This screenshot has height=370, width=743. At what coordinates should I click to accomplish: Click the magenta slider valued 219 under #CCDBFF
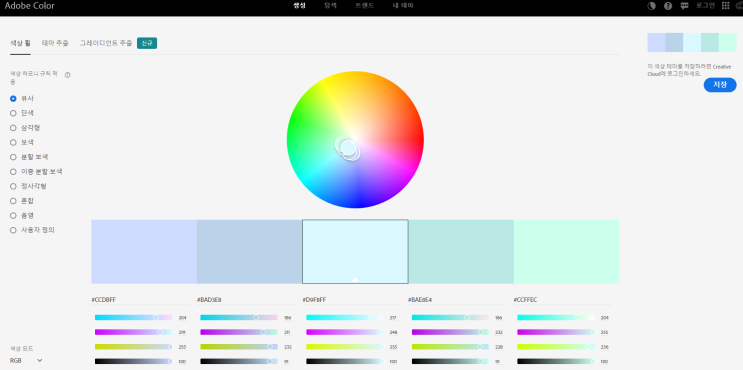click(133, 332)
